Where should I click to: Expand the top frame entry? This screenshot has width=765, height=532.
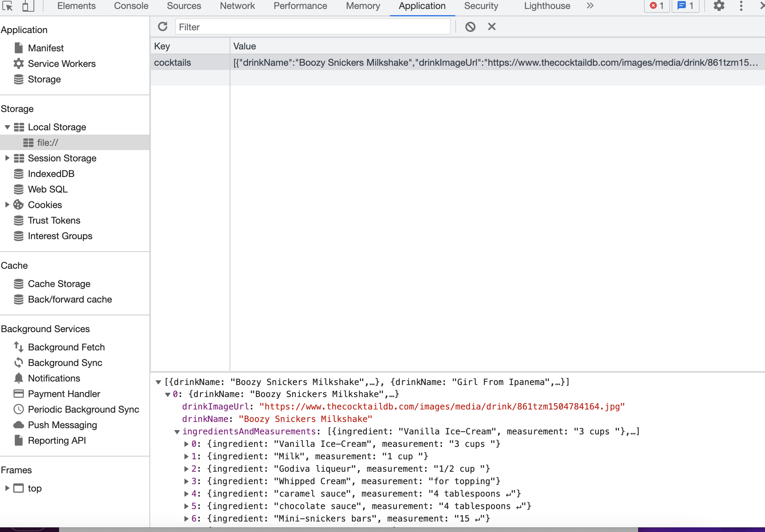pyautogui.click(x=7, y=488)
